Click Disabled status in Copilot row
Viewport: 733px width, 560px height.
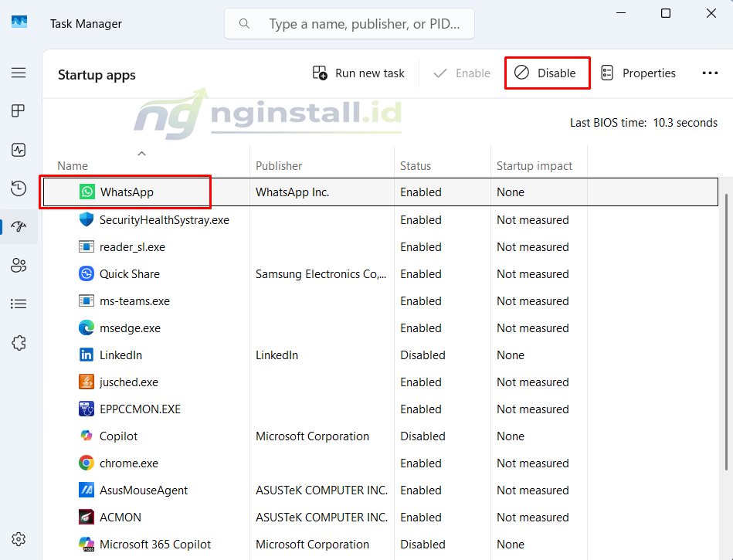[x=422, y=436]
